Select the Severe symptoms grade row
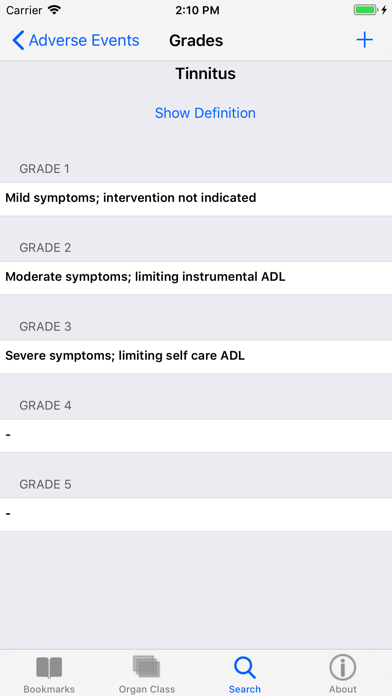The width and height of the screenshot is (392, 696). coord(196,357)
